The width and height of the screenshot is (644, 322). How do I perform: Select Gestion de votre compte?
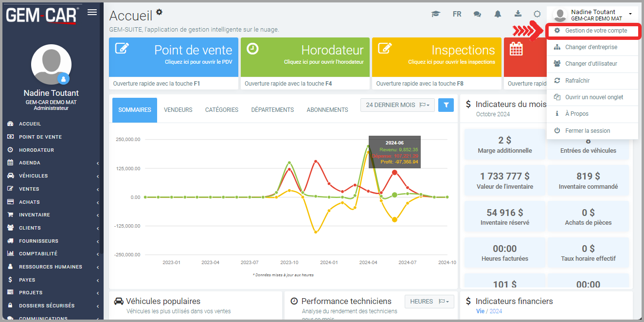[x=596, y=31]
